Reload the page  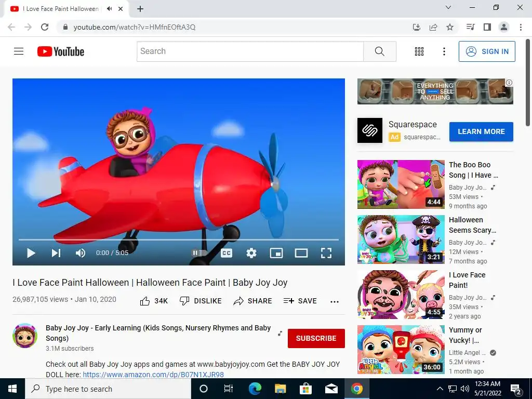coord(45,27)
